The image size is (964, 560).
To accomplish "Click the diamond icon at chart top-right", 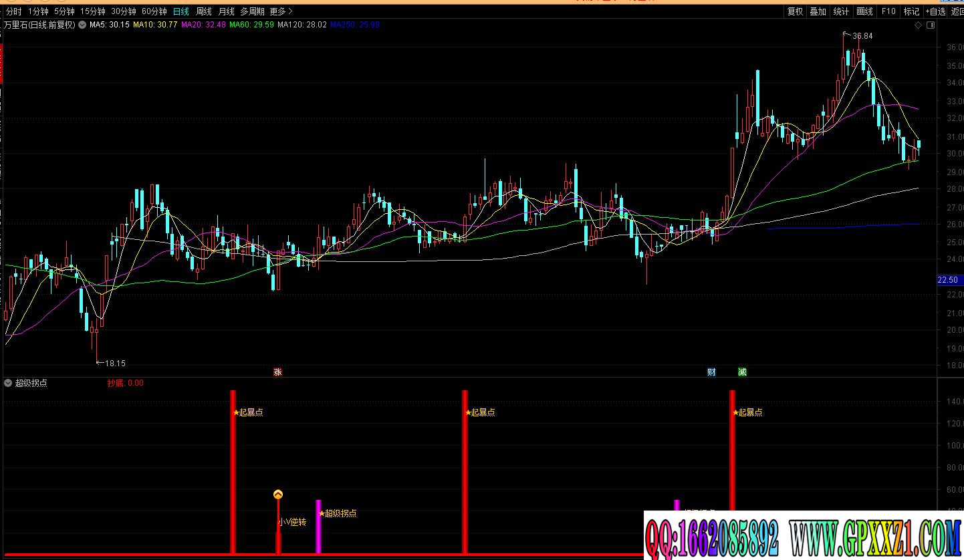I will coord(919,25).
